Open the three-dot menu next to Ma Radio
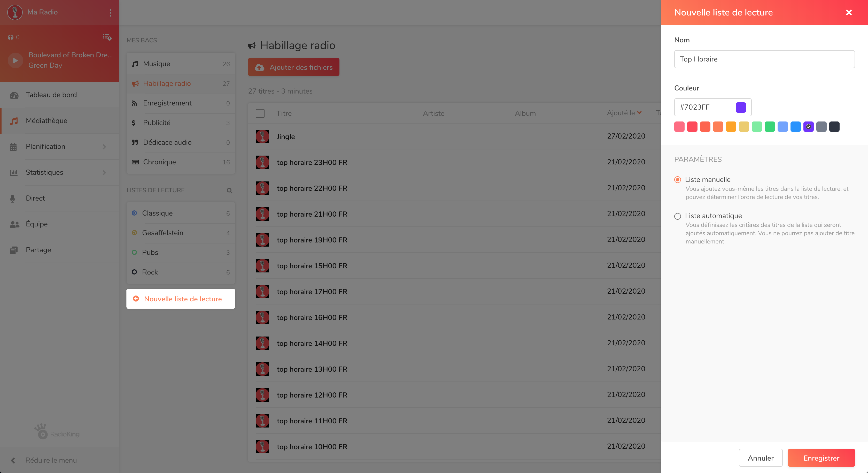The image size is (868, 473). [111, 12]
